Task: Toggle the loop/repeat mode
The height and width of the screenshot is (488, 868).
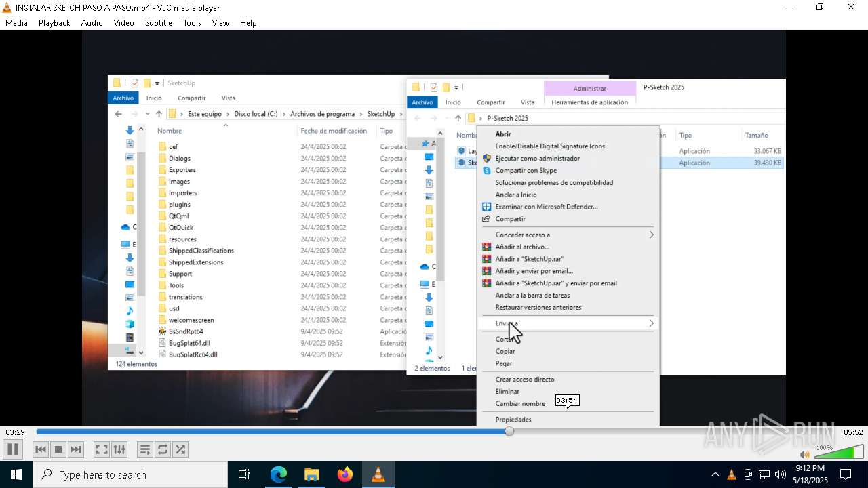Action: pos(163,449)
